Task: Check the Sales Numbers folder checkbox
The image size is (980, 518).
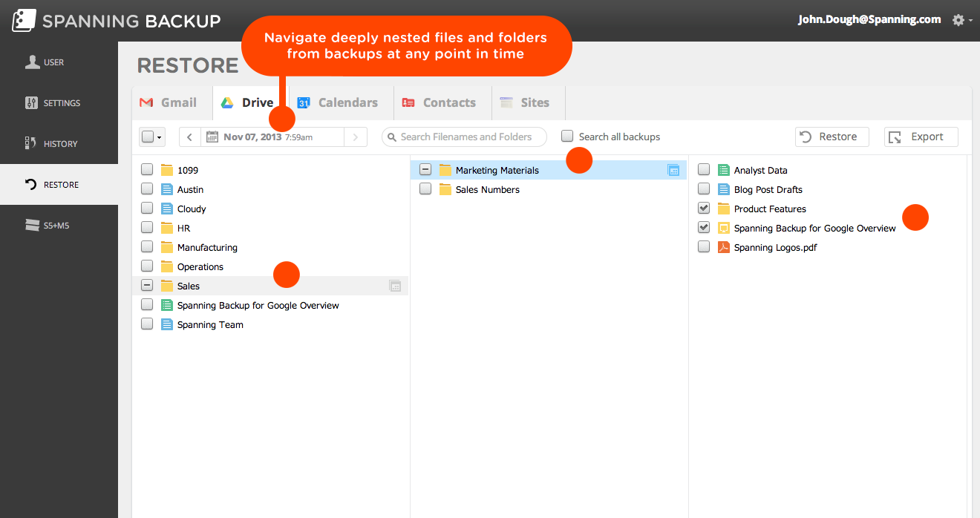Action: 425,189
